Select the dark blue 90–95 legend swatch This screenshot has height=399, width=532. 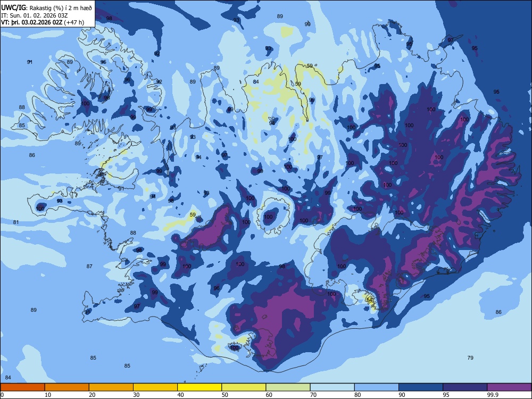tap(421, 387)
